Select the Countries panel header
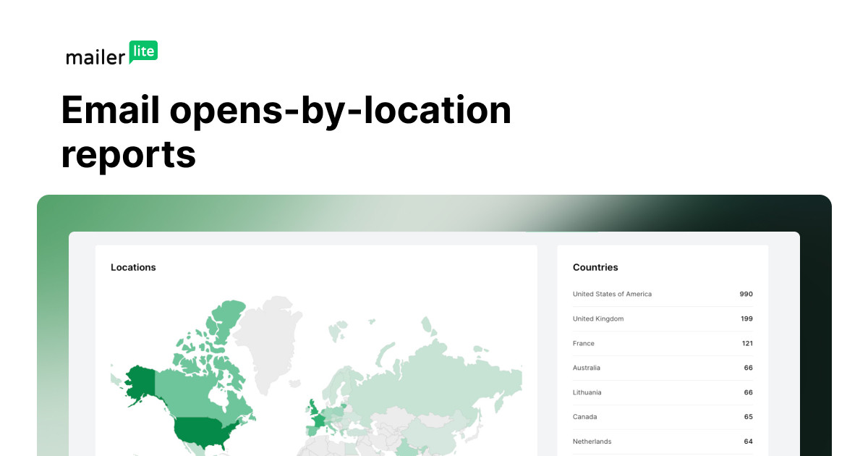868x456 pixels. click(594, 267)
